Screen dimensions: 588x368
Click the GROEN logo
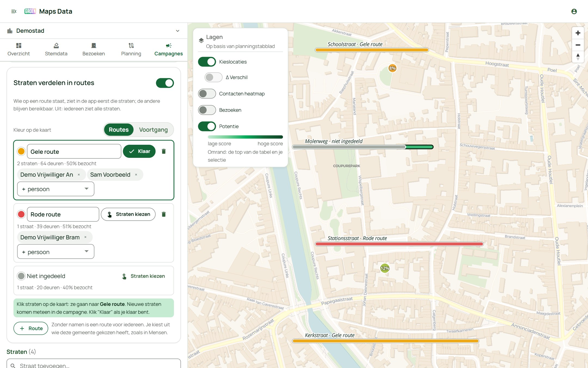click(x=30, y=11)
